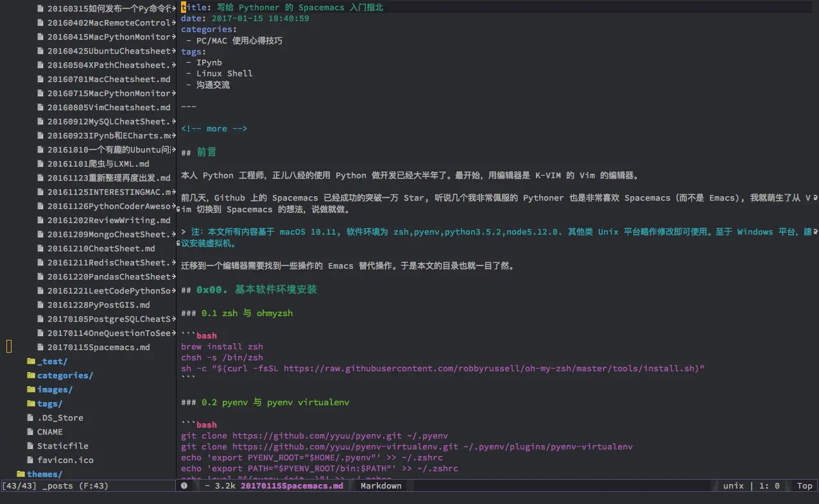
Task: Click the file icon for 20161228PyPostGIS.md
Action: pyautogui.click(x=41, y=305)
